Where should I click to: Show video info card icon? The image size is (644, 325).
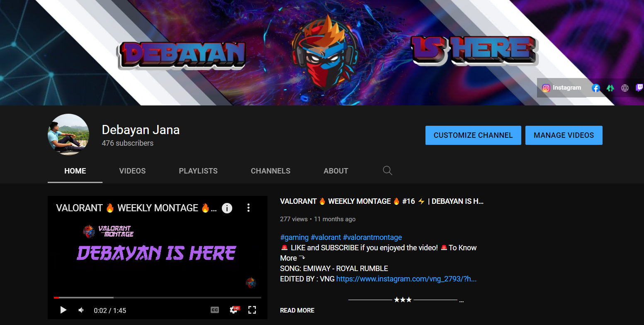[227, 208]
